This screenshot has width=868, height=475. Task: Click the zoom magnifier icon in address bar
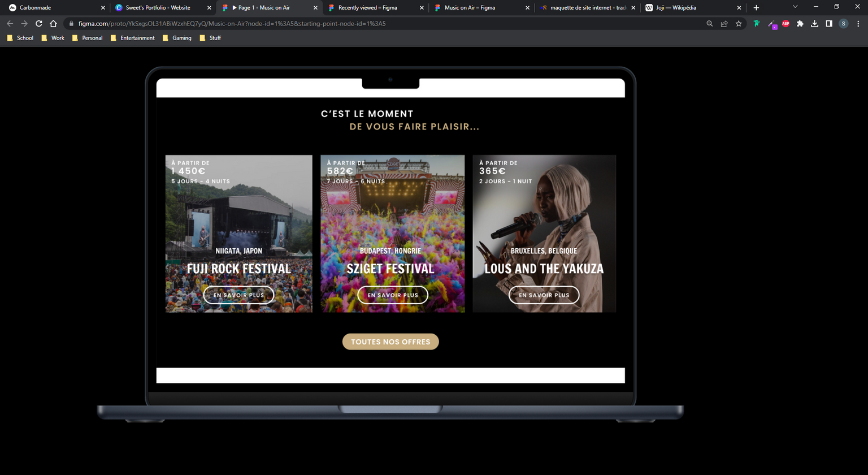710,24
